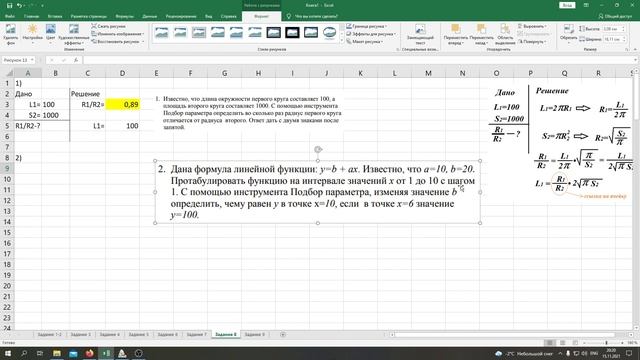
Task: Click the Excel icon in the taskbar
Action: pyautogui.click(x=106, y=353)
